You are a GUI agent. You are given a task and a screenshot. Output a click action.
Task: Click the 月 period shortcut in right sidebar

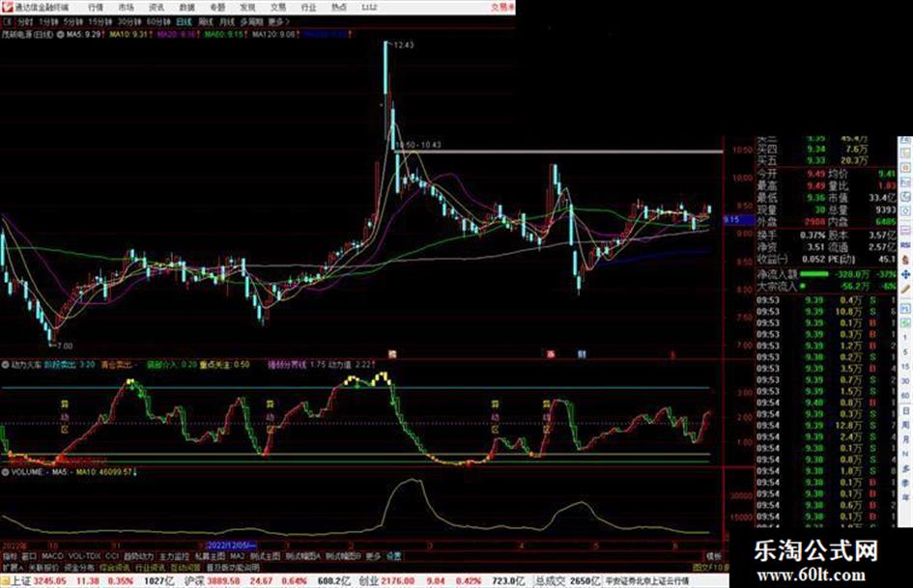pyautogui.click(x=905, y=439)
